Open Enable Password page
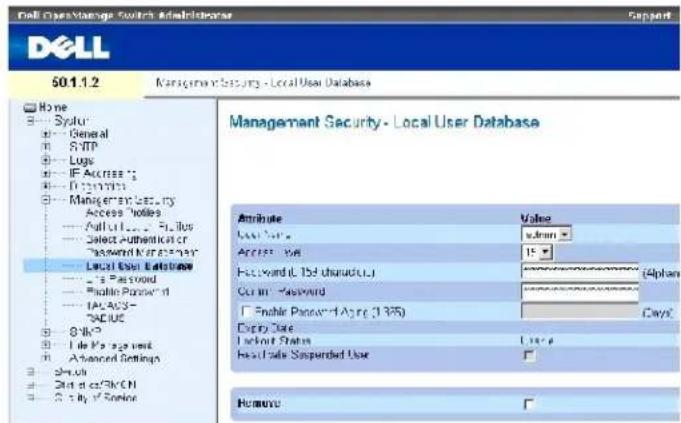The image size is (681, 423). [x=128, y=292]
